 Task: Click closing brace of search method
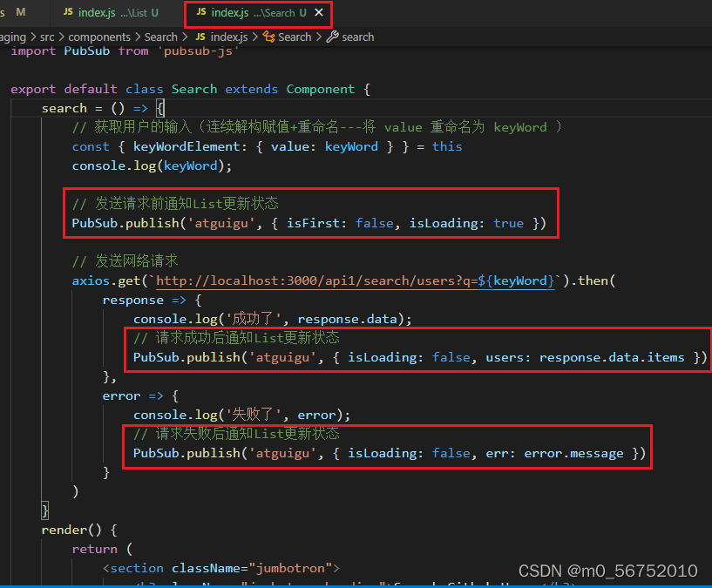point(45,510)
